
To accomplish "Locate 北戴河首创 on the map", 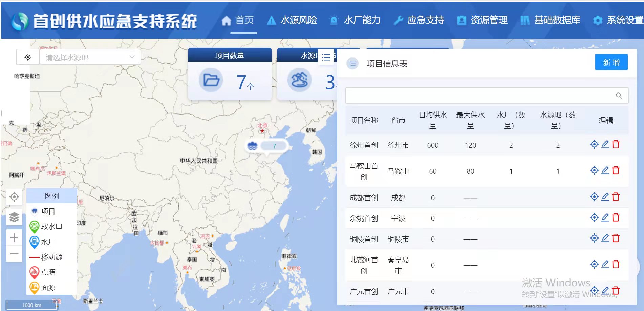I will 594,264.
